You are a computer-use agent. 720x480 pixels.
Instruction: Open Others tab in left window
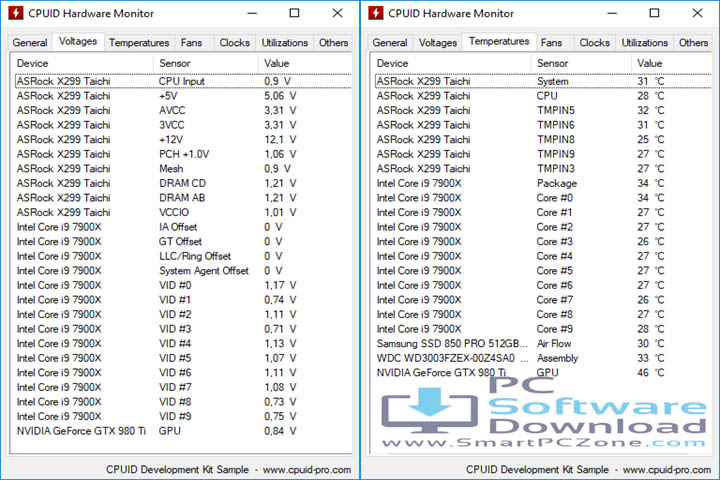(x=333, y=43)
